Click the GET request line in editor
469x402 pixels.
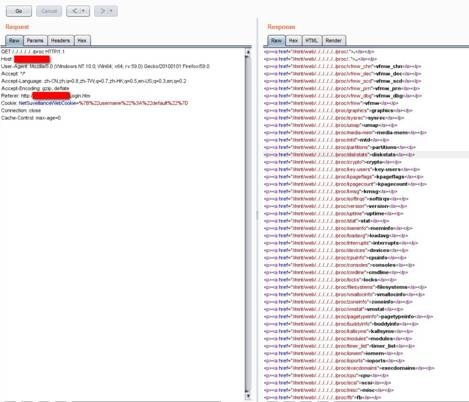33,52
